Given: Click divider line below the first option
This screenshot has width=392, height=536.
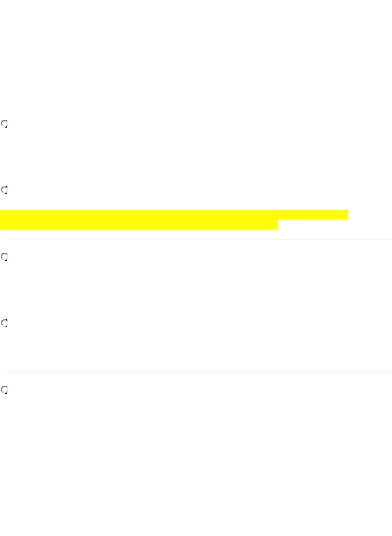Looking at the screenshot, I should (x=199, y=173).
